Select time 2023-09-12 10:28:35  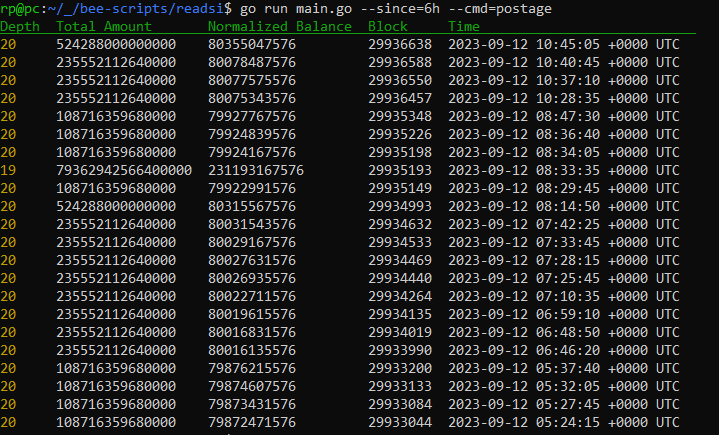tap(524, 98)
